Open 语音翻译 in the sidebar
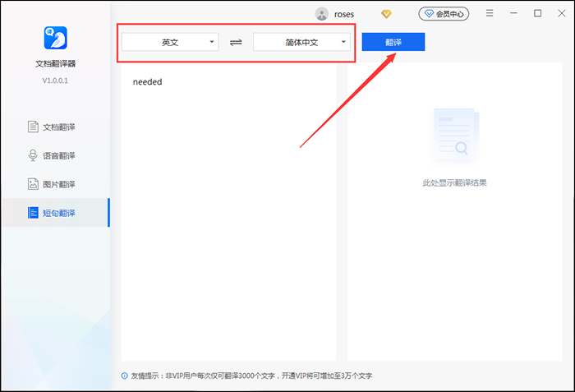 tap(56, 155)
